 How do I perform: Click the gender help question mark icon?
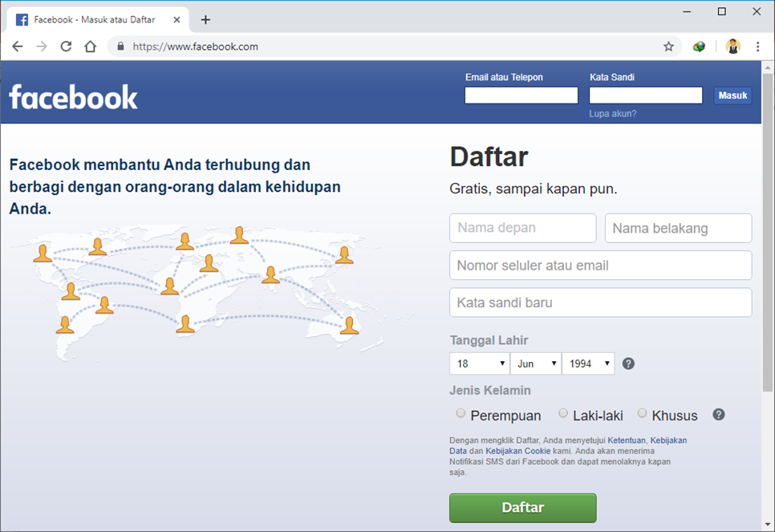[x=718, y=415]
